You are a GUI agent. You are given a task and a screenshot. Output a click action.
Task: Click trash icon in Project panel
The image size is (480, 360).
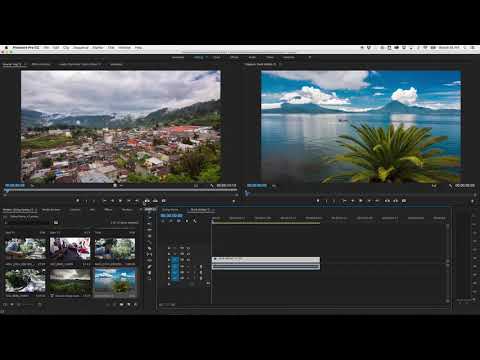[x=135, y=304]
